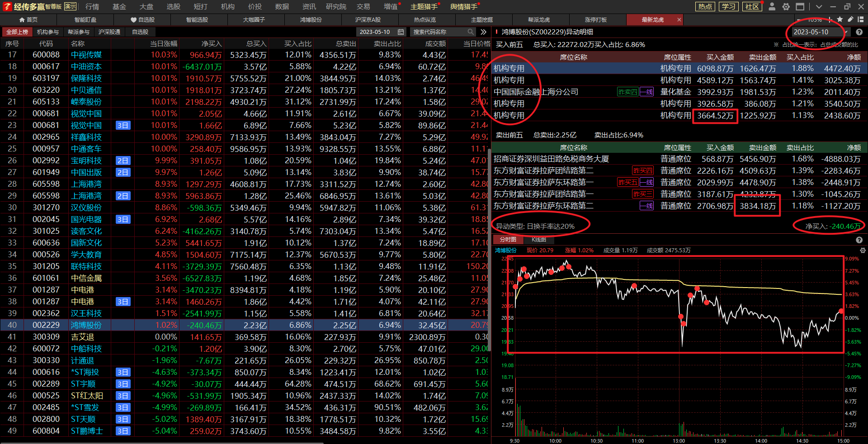
Task: Click the pencil edit icon
Action: (850, 19)
